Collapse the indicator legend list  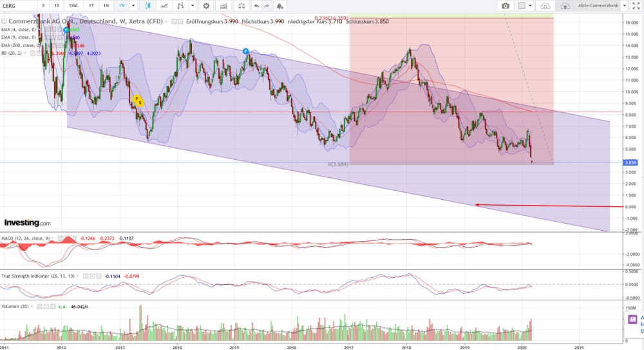pyautogui.click(x=4, y=21)
